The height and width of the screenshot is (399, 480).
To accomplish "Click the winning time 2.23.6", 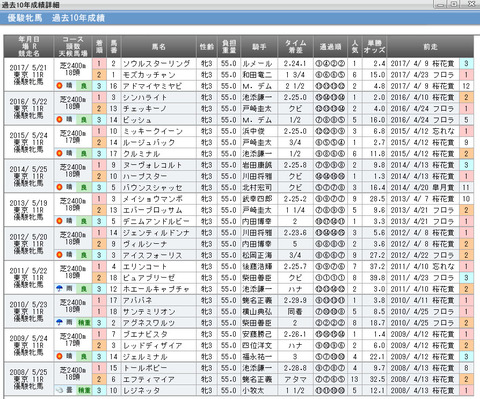I will (x=295, y=233).
